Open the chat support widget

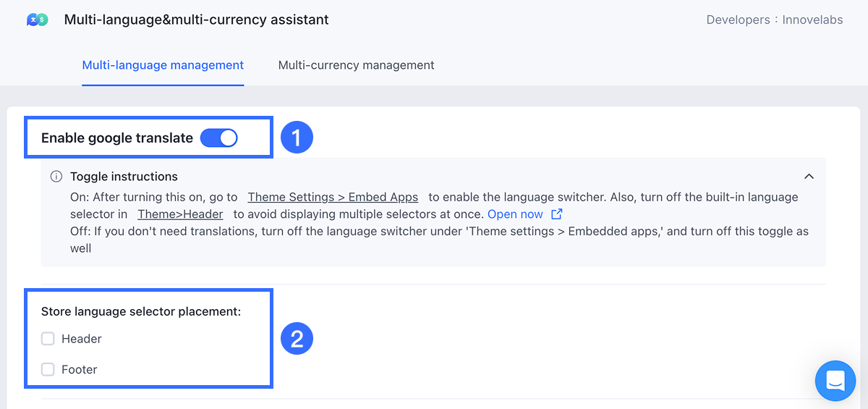[835, 380]
